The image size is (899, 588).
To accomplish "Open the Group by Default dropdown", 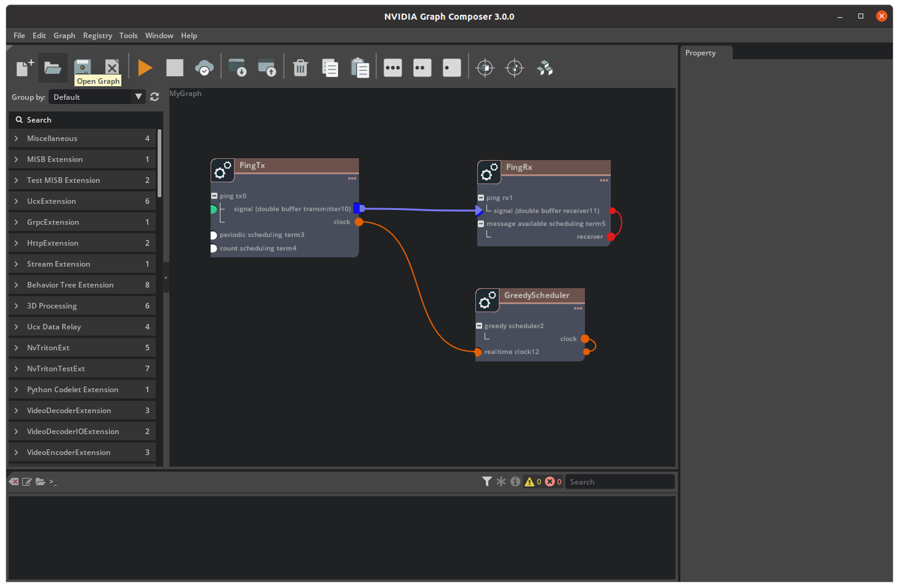I will point(97,97).
